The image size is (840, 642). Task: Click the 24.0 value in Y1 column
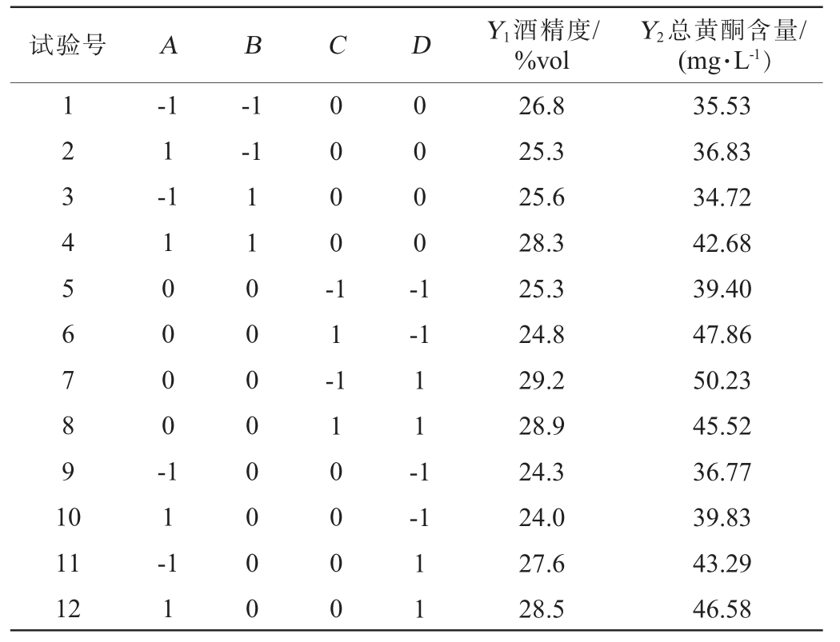tap(542, 518)
